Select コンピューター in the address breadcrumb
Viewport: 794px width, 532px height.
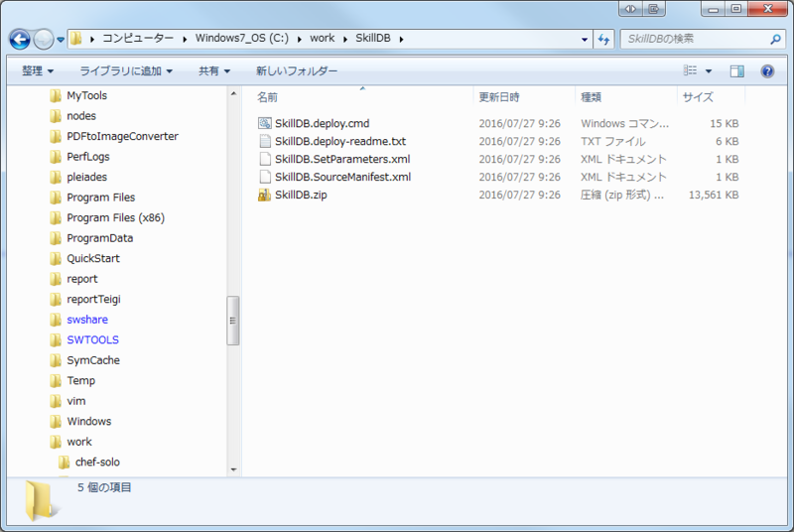pyautogui.click(x=138, y=39)
